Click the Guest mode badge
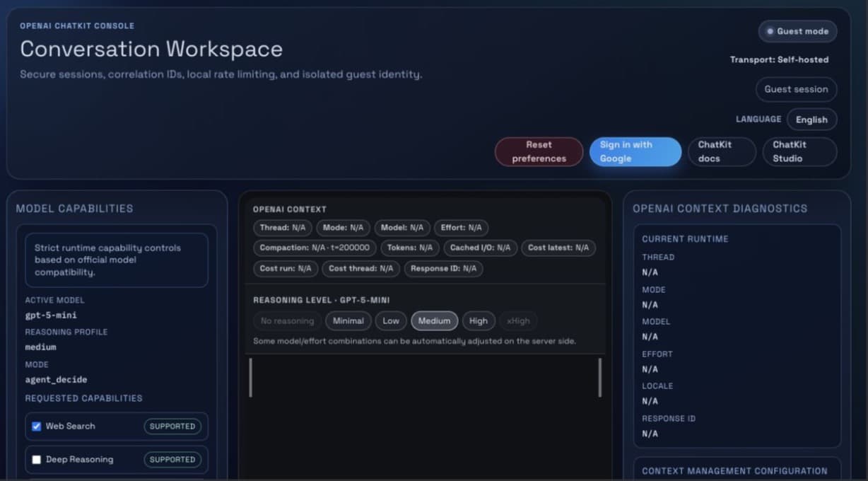Viewport: 868px width, 481px height. [797, 31]
